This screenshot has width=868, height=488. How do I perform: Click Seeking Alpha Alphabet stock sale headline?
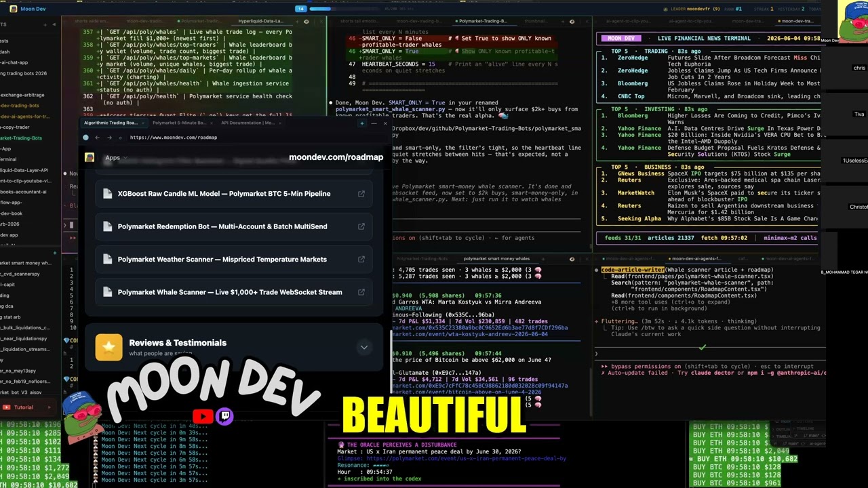pos(743,219)
